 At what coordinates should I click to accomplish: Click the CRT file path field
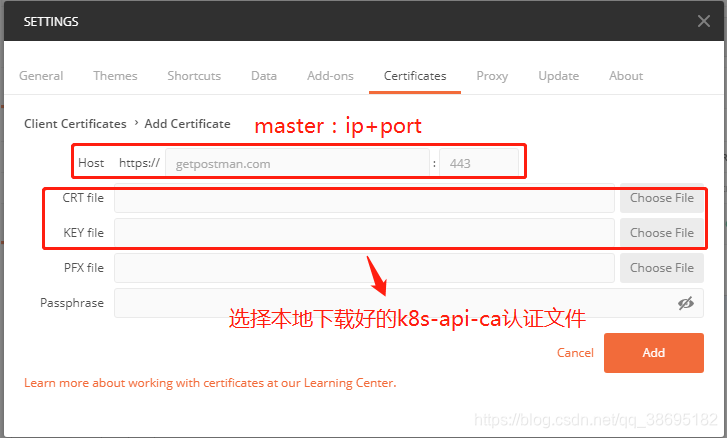[364, 198]
